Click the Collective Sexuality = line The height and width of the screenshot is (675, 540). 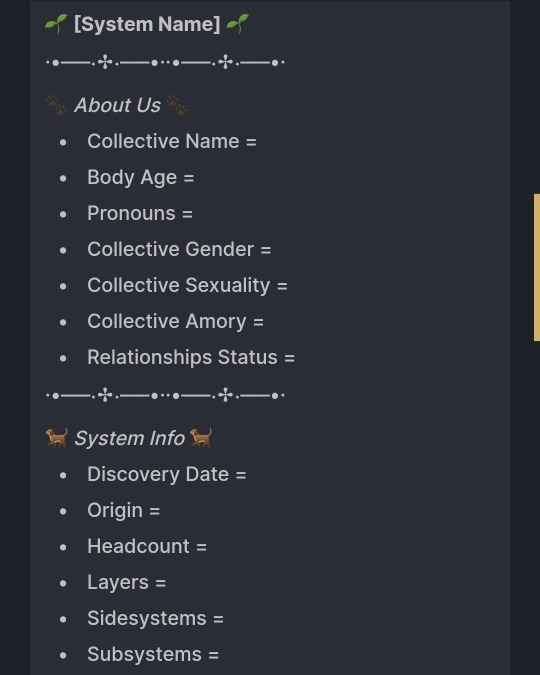(187, 285)
